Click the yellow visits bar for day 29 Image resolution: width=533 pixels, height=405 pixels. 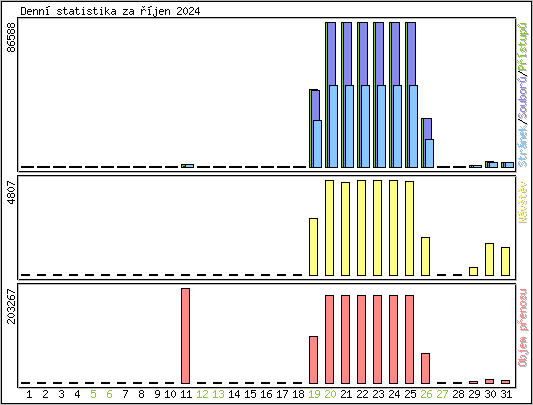[x=473, y=271]
